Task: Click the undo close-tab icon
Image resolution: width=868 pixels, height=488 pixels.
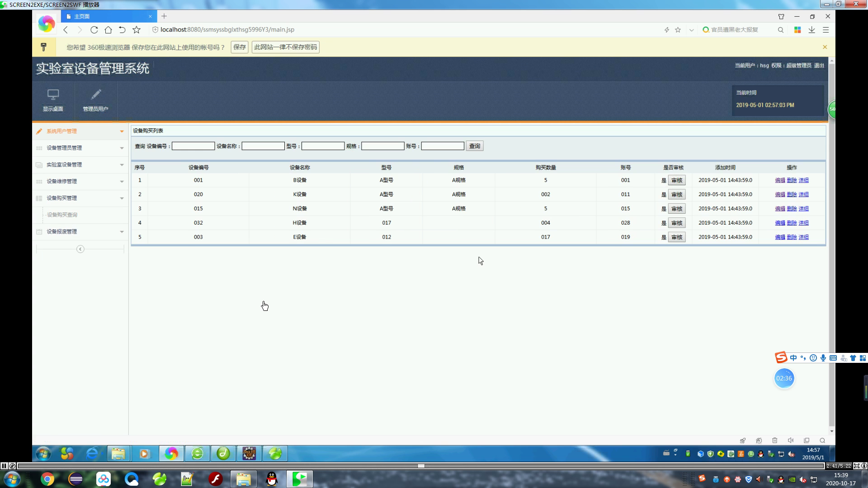Action: pos(122,30)
